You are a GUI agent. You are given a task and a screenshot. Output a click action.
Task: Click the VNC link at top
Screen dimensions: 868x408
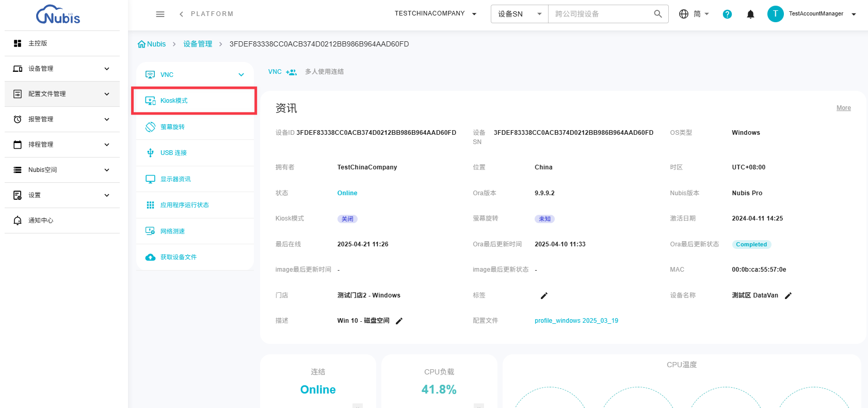pos(275,72)
